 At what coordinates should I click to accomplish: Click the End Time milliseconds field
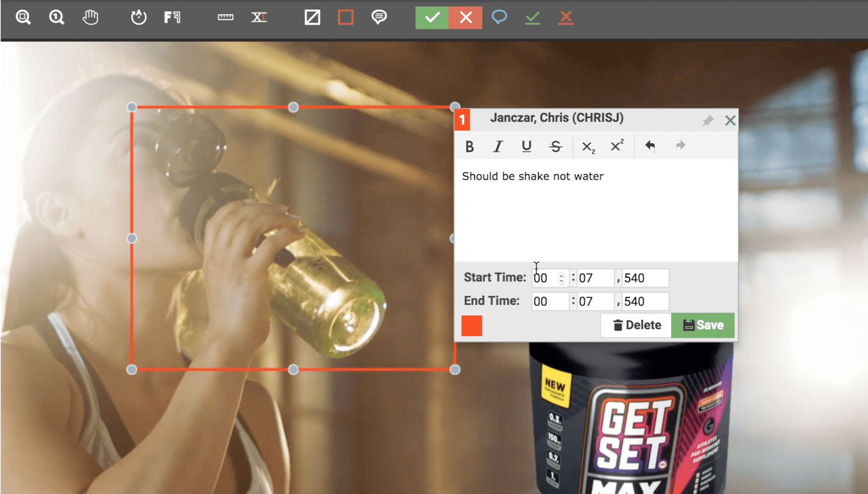[645, 301]
